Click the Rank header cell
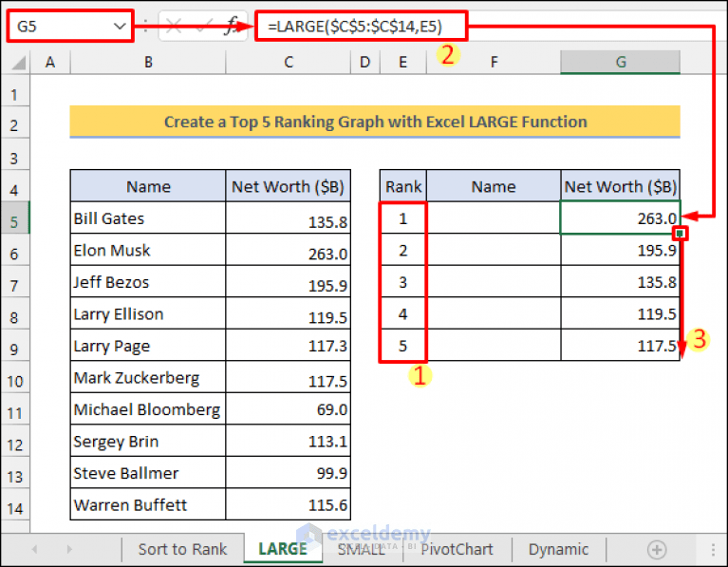This screenshot has width=728, height=567. (x=403, y=186)
